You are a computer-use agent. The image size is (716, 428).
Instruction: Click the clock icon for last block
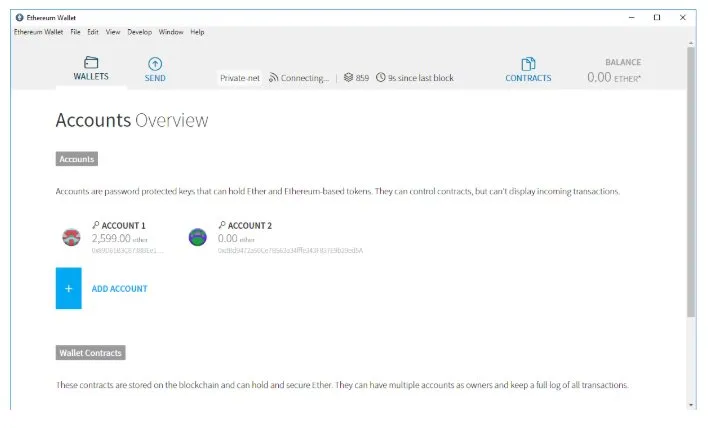380,77
